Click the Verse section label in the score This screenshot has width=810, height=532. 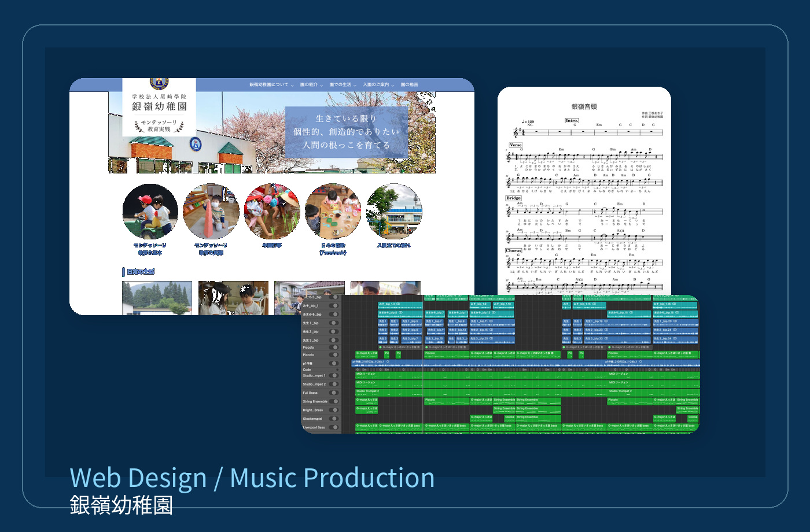point(516,145)
